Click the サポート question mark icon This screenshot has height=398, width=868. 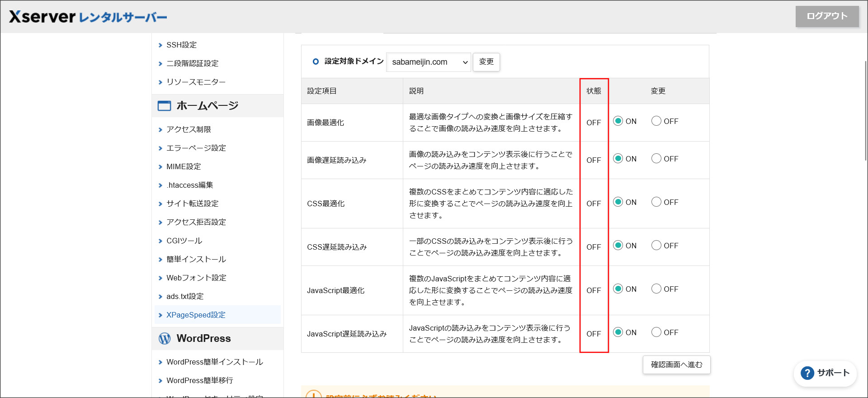pyautogui.click(x=807, y=373)
